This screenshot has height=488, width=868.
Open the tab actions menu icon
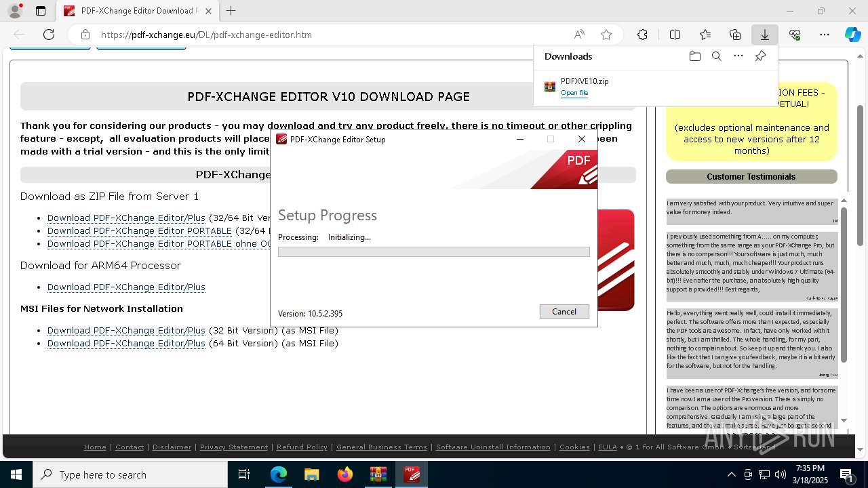[41, 11]
